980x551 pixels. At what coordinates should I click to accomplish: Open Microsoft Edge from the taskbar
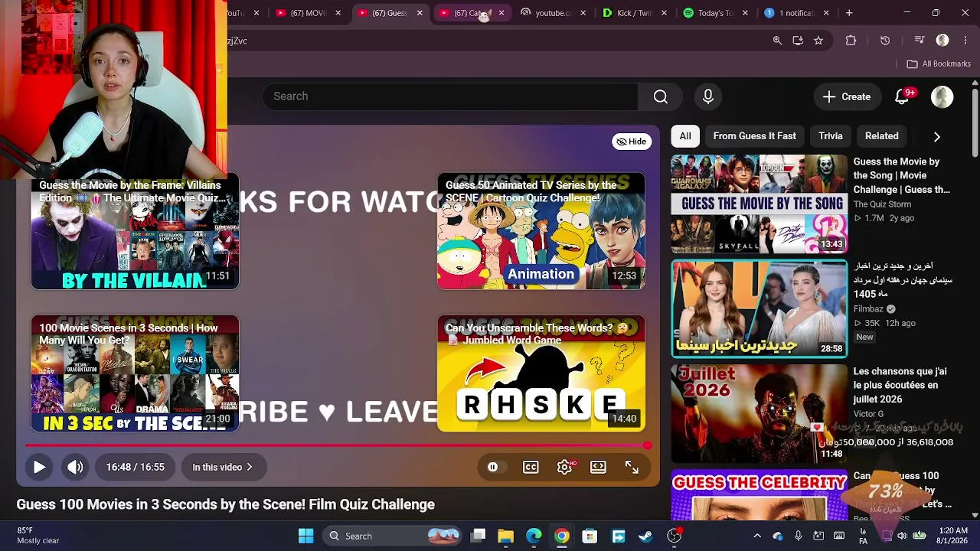click(534, 536)
